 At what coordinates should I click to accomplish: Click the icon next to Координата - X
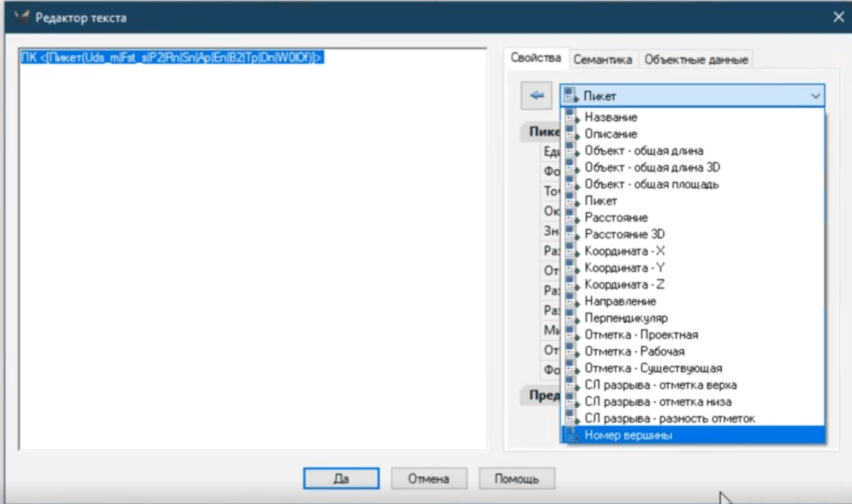pos(573,251)
